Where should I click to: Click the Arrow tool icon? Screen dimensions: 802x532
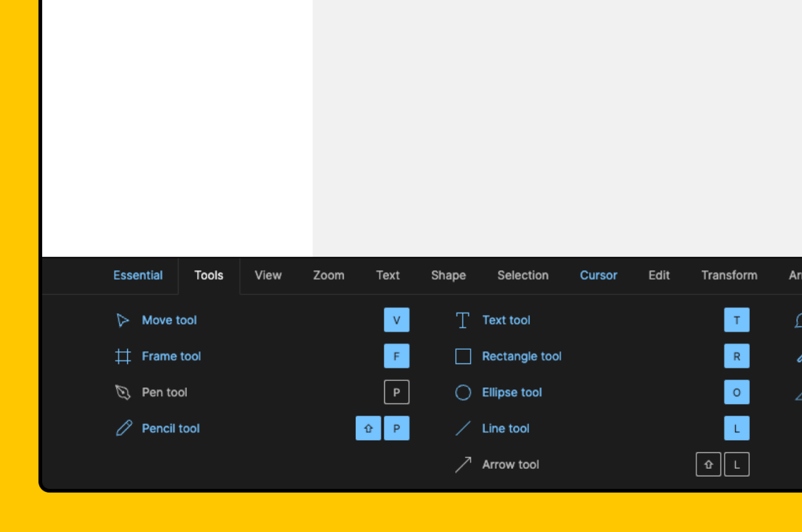coord(463,465)
